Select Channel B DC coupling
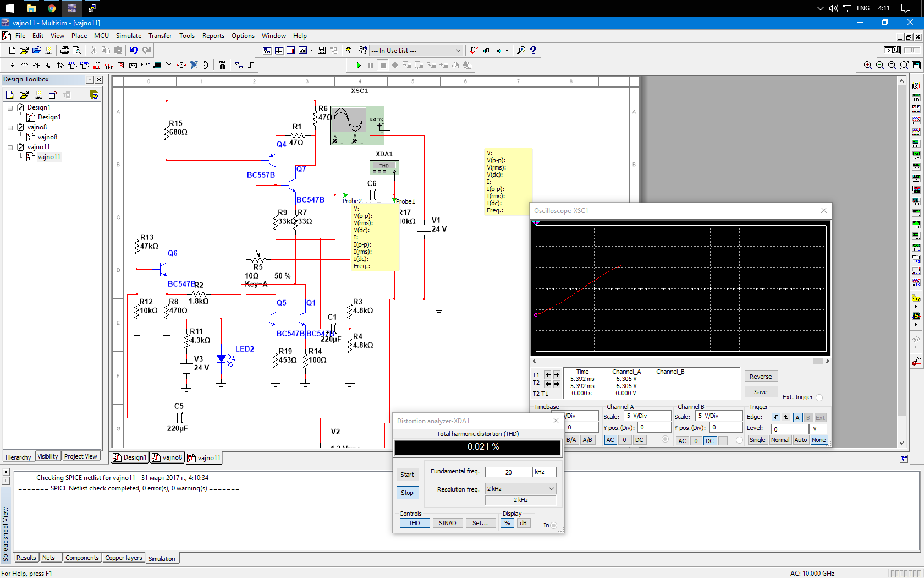Viewport: 924px width, 578px height. click(710, 440)
